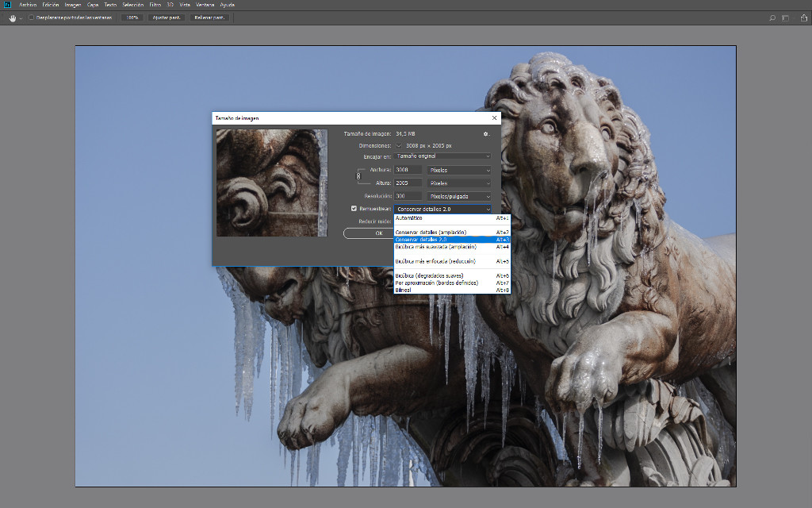Screen dimensions: 812x508
Task: Open the Filtro menu
Action: point(155,5)
